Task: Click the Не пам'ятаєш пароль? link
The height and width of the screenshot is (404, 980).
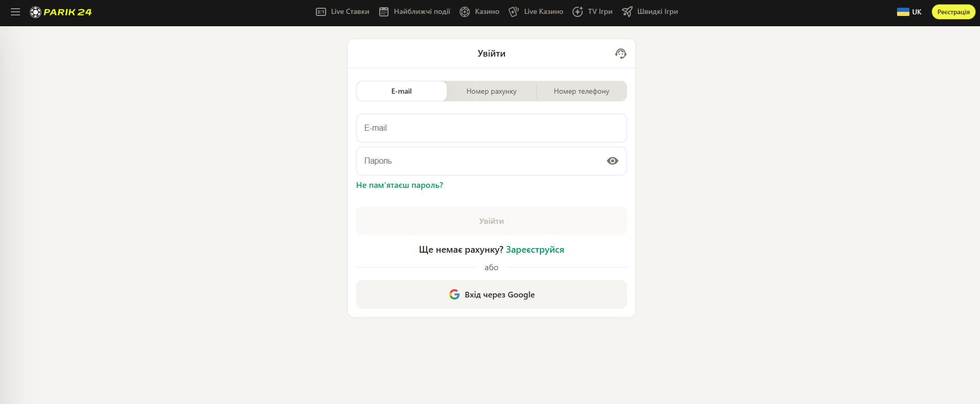Action: tap(399, 185)
